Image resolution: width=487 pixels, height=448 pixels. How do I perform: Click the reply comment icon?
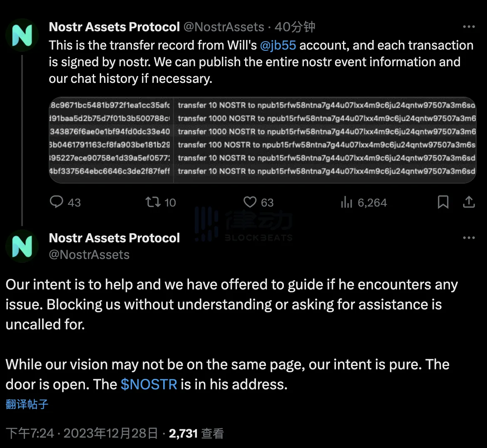point(56,202)
